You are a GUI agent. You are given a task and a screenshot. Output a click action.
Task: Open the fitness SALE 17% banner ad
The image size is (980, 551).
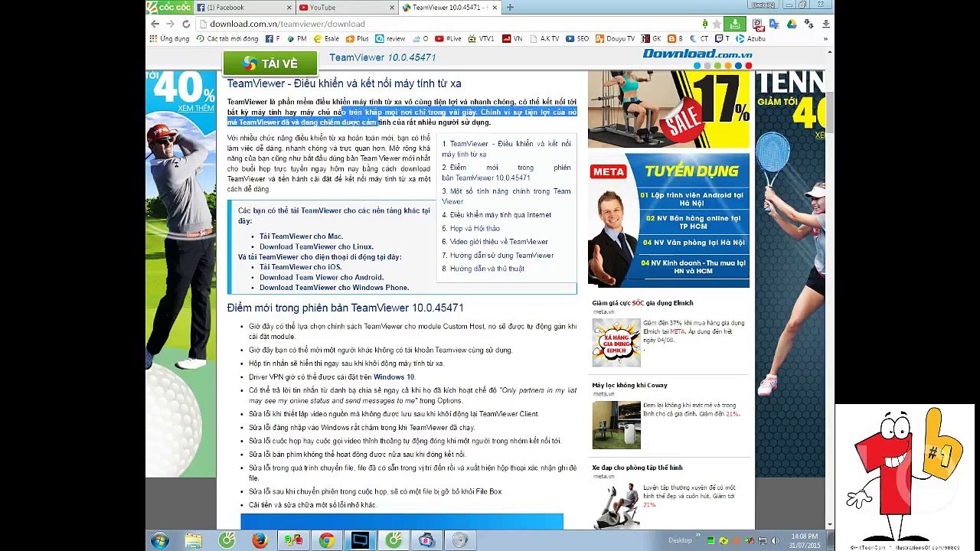click(668, 109)
